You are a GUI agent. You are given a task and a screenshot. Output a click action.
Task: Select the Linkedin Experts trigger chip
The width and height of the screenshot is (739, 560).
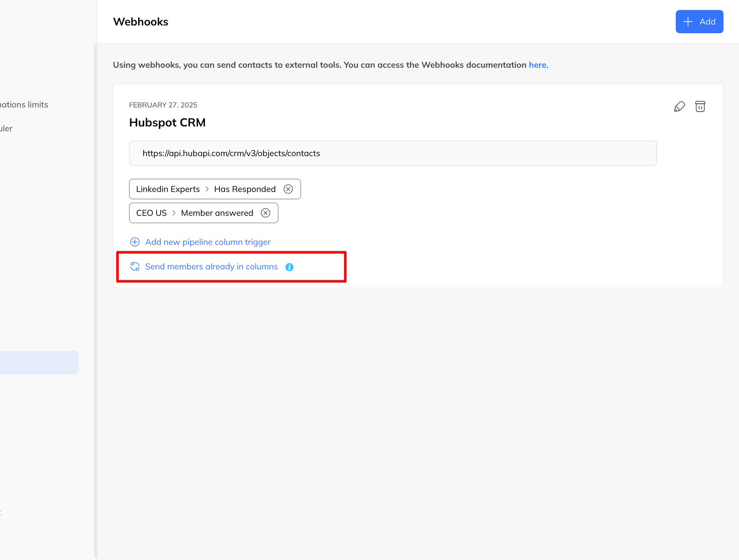coord(215,189)
